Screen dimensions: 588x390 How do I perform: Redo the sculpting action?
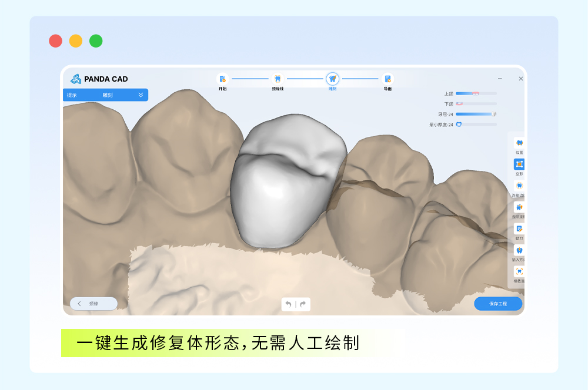(x=303, y=304)
